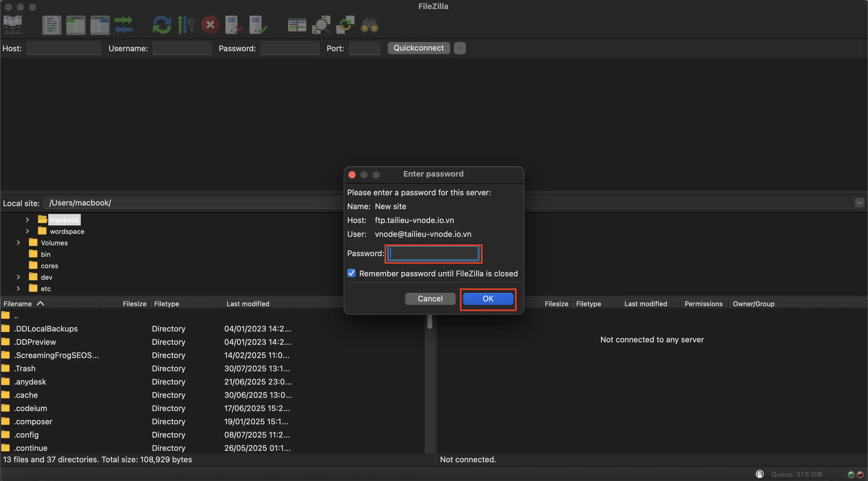The width and height of the screenshot is (868, 481).
Task: Toggle Remember password until FileZilla is closed
Action: [x=351, y=273]
